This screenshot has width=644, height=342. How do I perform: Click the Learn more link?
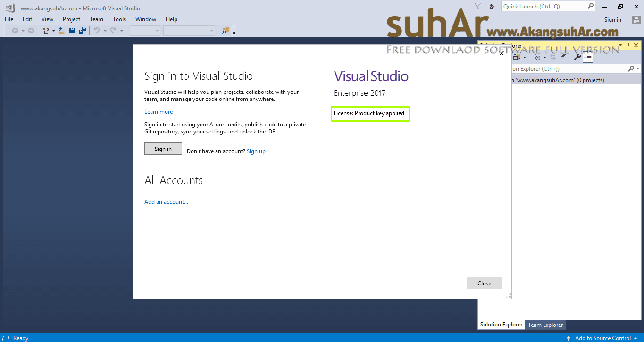tap(159, 112)
